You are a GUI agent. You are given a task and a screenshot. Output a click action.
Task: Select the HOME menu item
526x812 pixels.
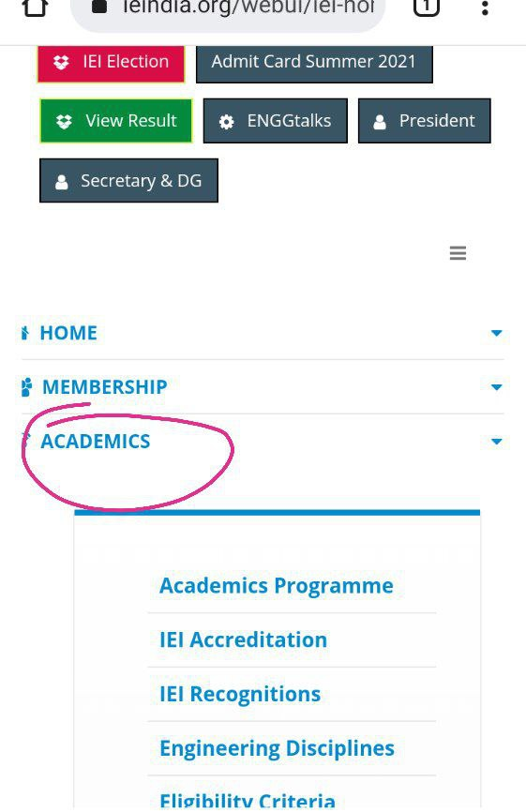point(68,333)
